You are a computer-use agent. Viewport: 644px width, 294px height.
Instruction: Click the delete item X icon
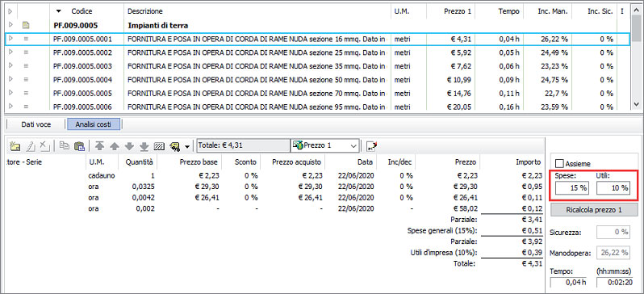tap(44, 145)
